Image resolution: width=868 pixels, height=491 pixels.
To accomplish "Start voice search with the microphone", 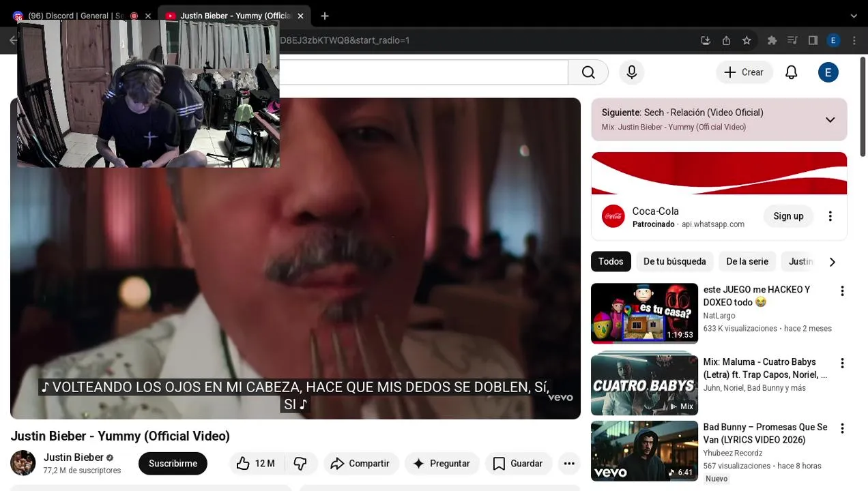I will (x=632, y=72).
